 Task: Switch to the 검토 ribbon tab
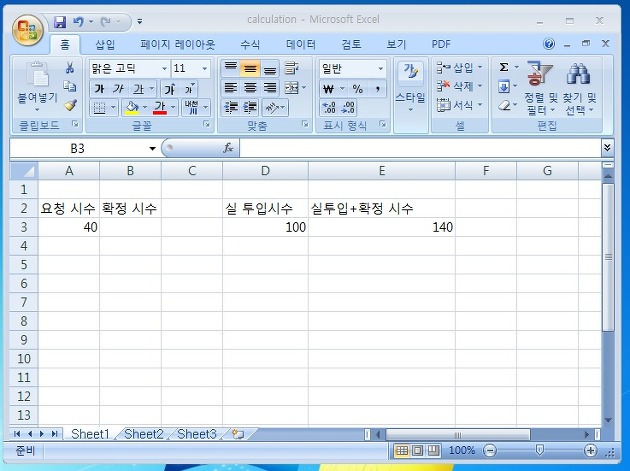351,44
